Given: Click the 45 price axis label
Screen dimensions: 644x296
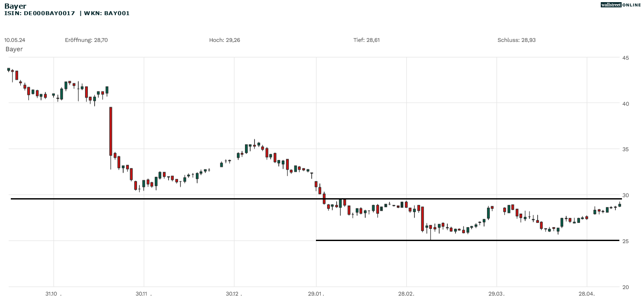Looking at the screenshot, I should [625, 58].
